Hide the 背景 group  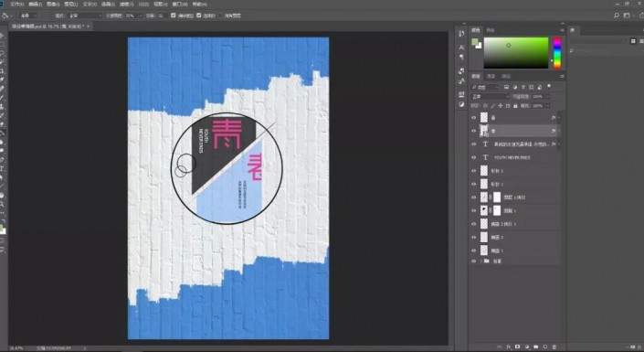[x=473, y=261]
